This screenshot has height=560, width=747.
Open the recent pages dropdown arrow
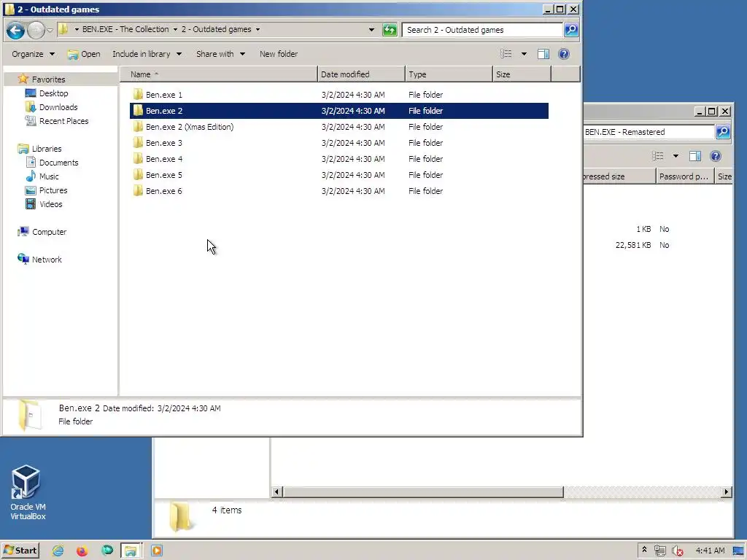coord(50,31)
